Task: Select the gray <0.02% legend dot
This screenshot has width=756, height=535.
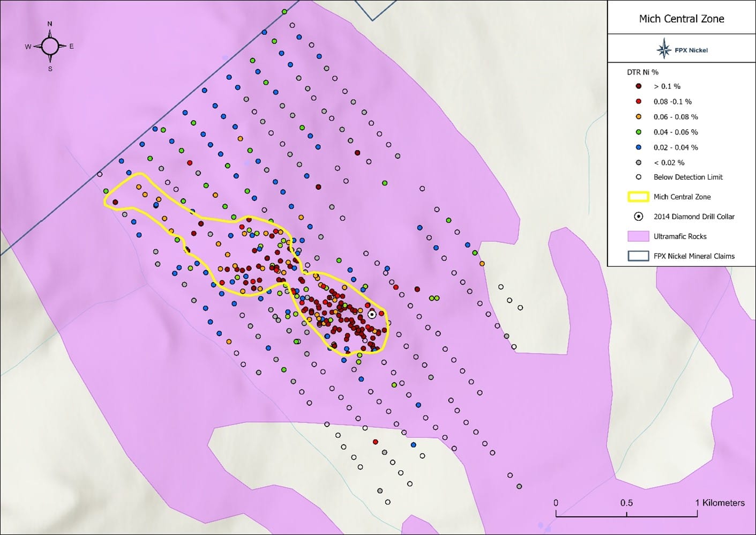Action: click(638, 162)
